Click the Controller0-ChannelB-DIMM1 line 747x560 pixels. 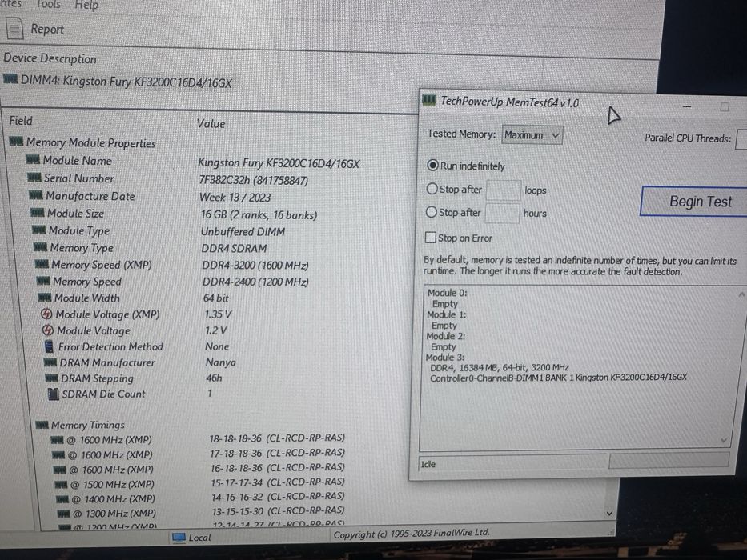click(x=559, y=378)
